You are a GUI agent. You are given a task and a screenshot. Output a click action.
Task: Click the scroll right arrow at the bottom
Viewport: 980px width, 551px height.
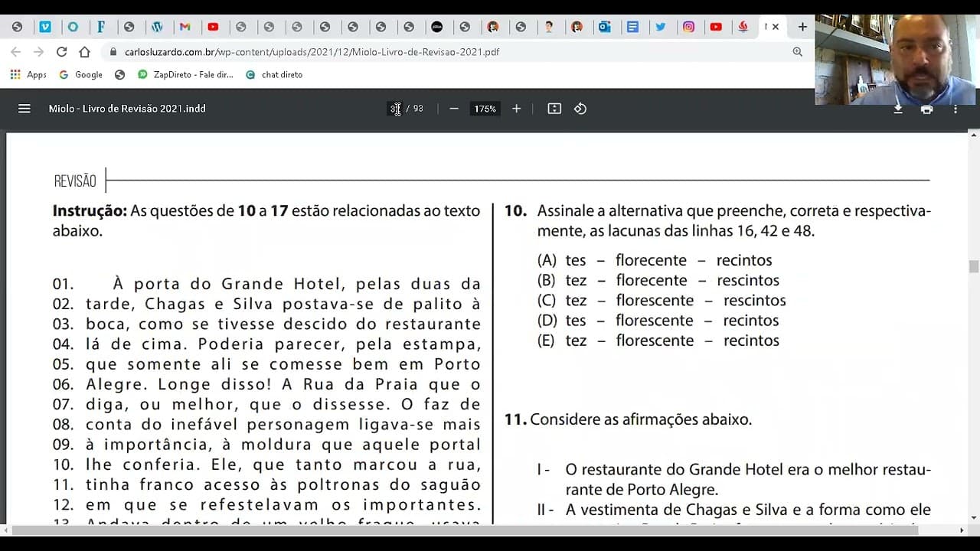click(962, 530)
